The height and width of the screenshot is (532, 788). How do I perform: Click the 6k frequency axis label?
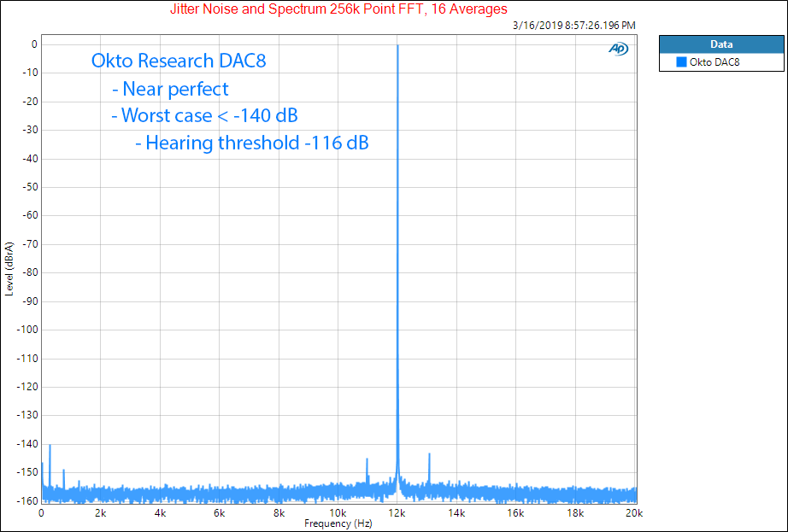coord(219,513)
